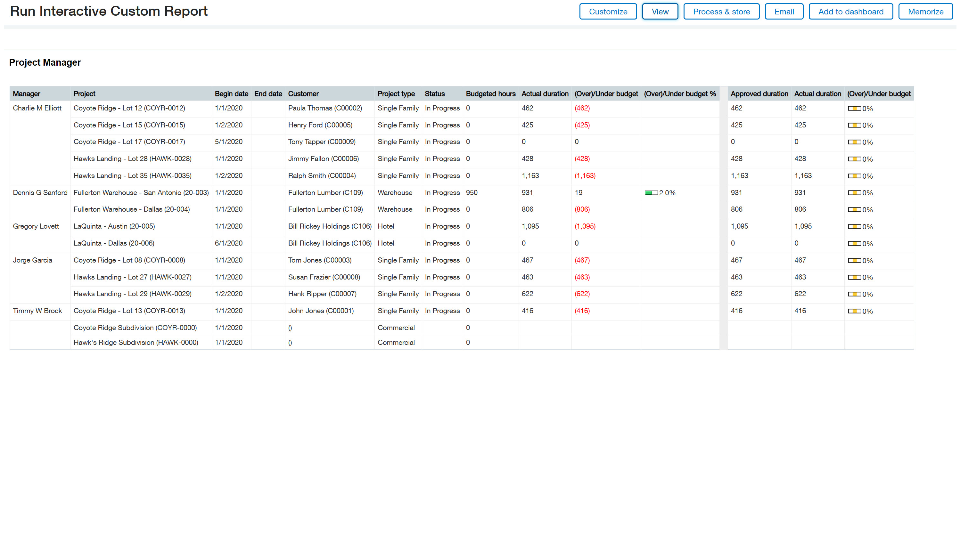Click project Hawks Landing - Lot 29 (HAWK-0029)
This screenshot has height=560, width=960.
point(132,294)
